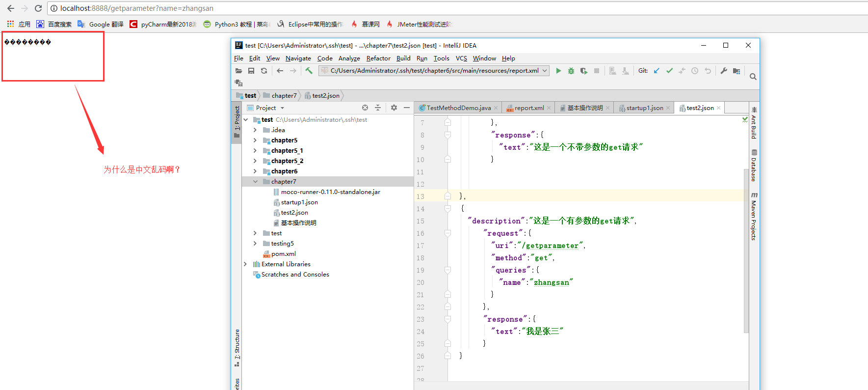Open the Project Structure icon
The image size is (868, 390).
click(x=736, y=71)
